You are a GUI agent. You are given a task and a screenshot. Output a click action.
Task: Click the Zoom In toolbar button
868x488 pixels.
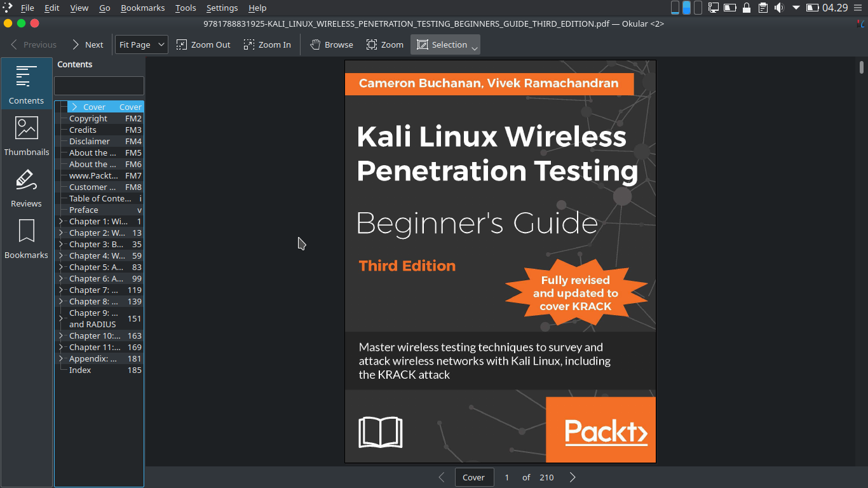coord(267,44)
